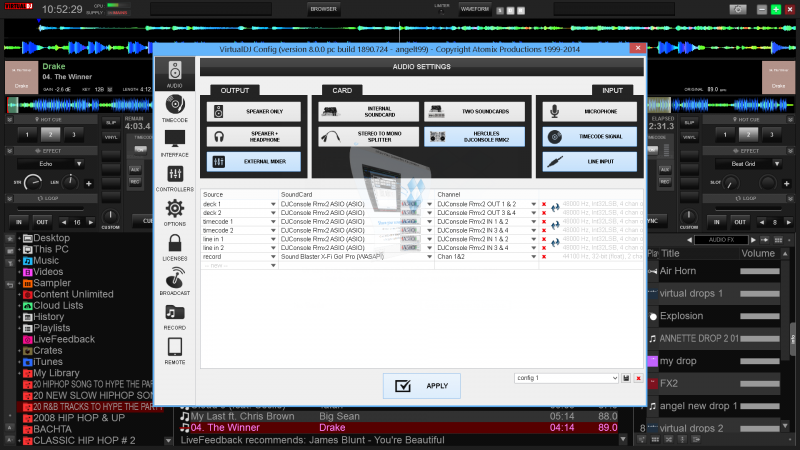The width and height of the screenshot is (800, 450).
Task: Adjust my drop sample volume slider
Action: pyautogui.click(x=760, y=361)
